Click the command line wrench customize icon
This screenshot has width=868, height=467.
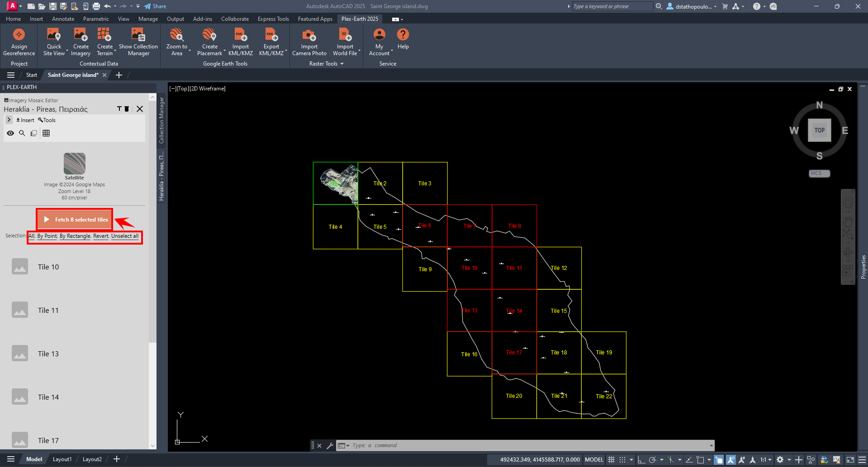[x=330, y=446]
